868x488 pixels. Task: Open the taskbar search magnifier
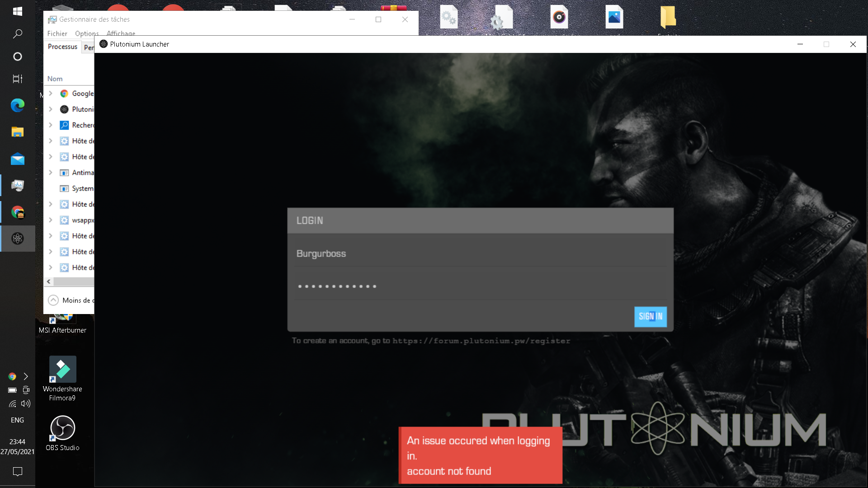(18, 34)
